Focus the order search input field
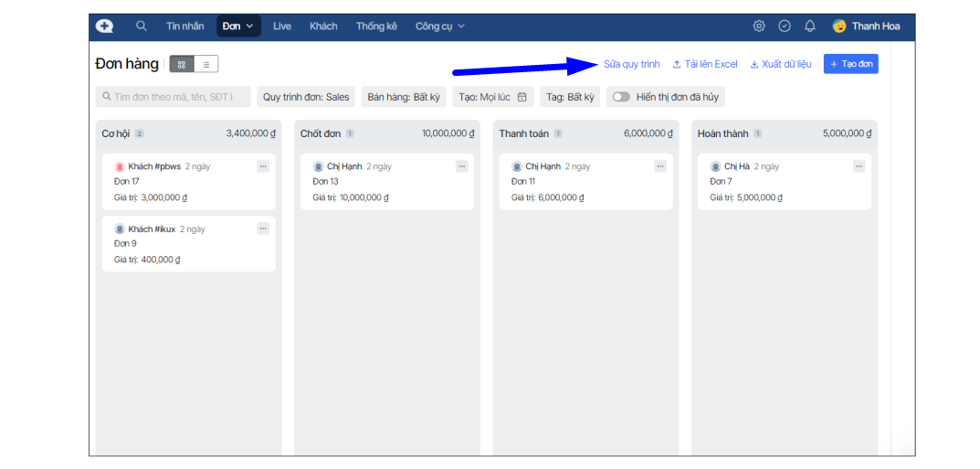This screenshot has height=469, width=980. point(174,97)
